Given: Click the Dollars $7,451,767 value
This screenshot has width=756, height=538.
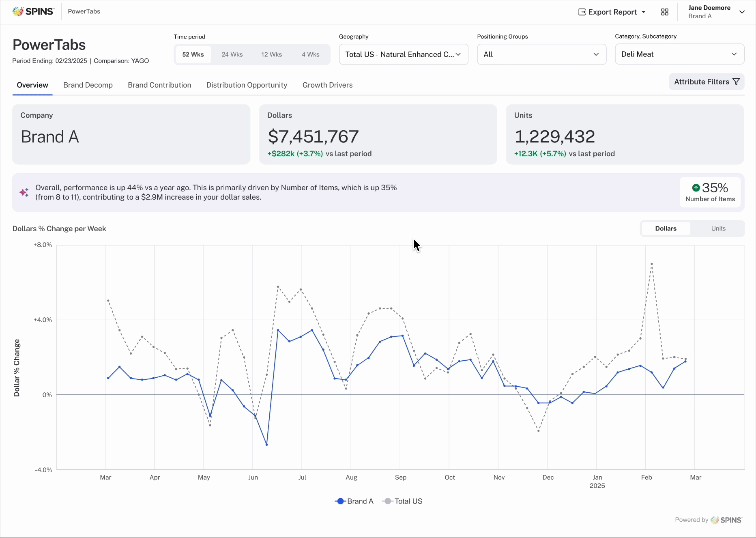Looking at the screenshot, I should pos(313,137).
